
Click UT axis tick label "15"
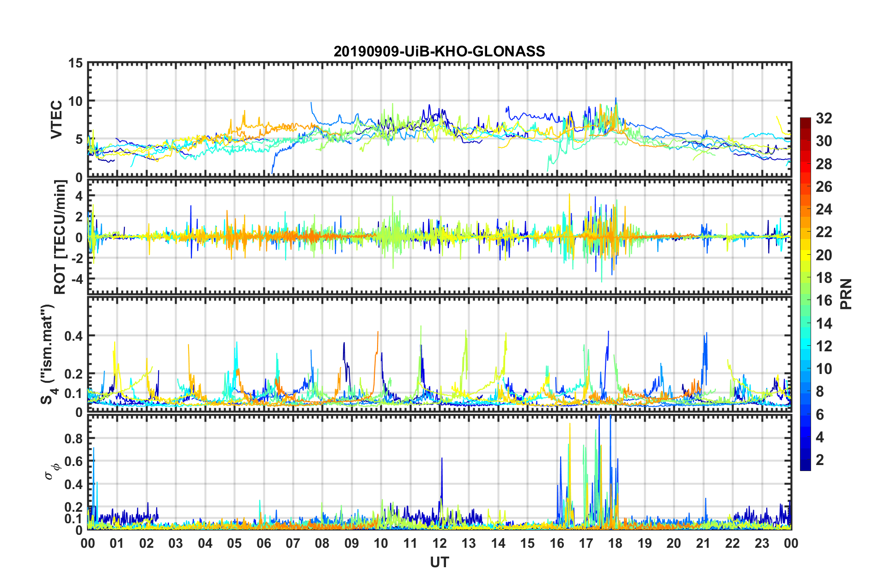click(527, 543)
